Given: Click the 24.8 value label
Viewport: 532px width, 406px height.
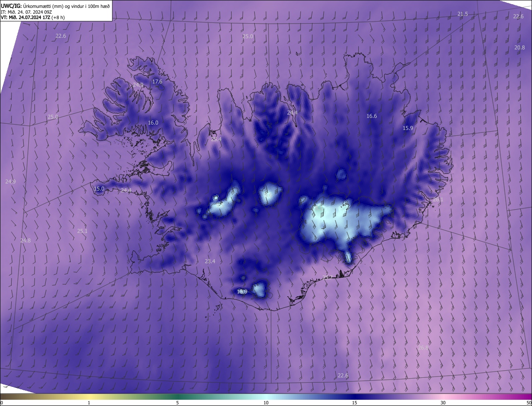Looking at the screenshot, I should (25, 240).
